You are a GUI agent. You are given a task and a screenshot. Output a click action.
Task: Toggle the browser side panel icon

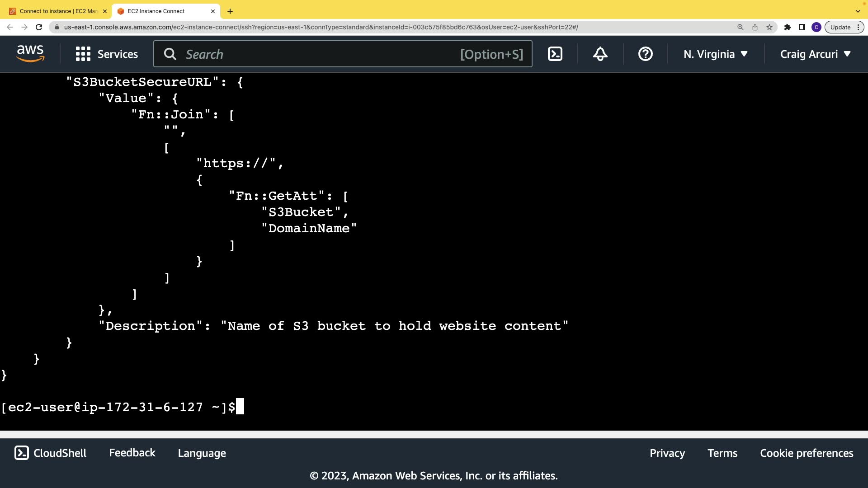coord(802,27)
